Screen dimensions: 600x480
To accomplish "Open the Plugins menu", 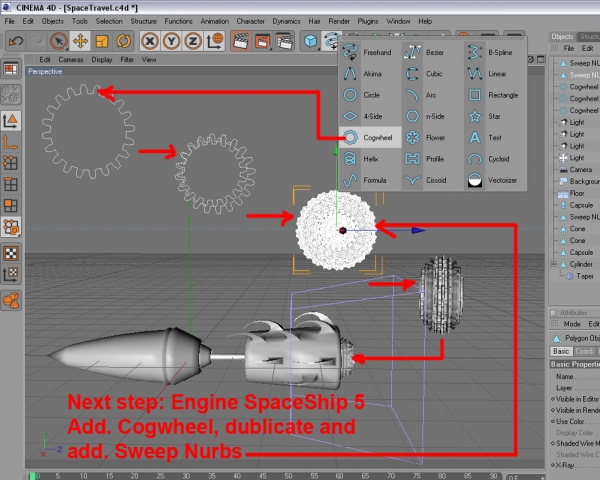I will point(368,21).
